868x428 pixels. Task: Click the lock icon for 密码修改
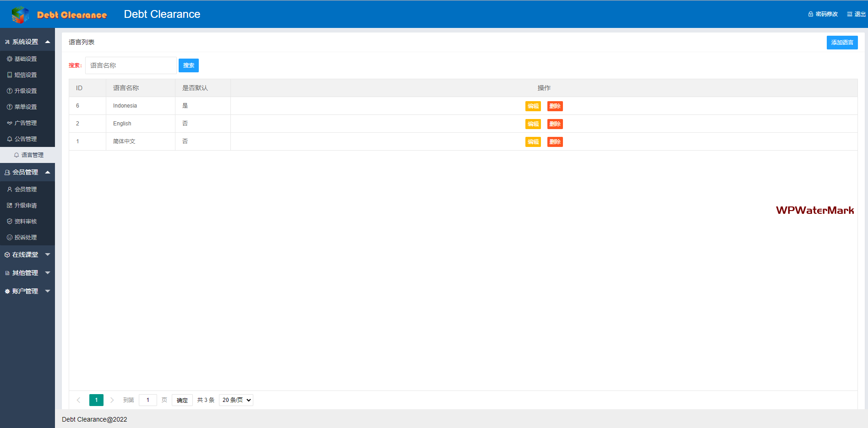click(x=811, y=14)
